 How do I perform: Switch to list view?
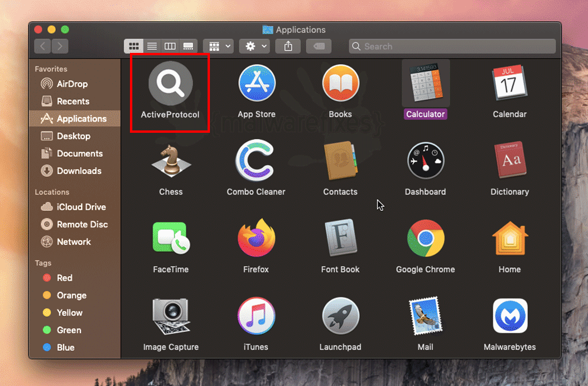[152, 46]
